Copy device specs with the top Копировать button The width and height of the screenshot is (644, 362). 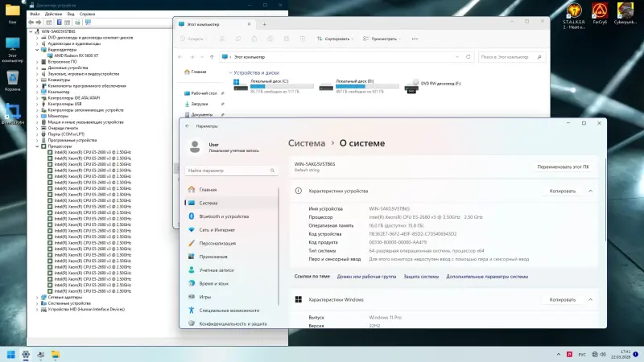[563, 191]
